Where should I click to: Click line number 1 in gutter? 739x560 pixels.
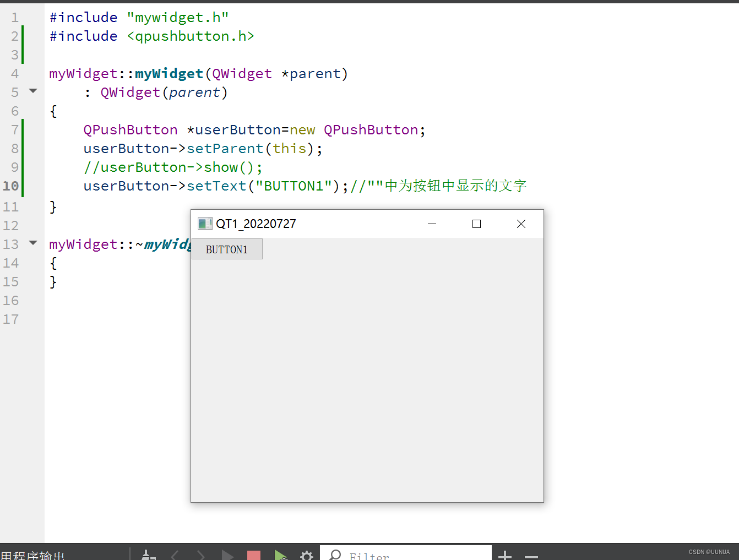tap(15, 18)
